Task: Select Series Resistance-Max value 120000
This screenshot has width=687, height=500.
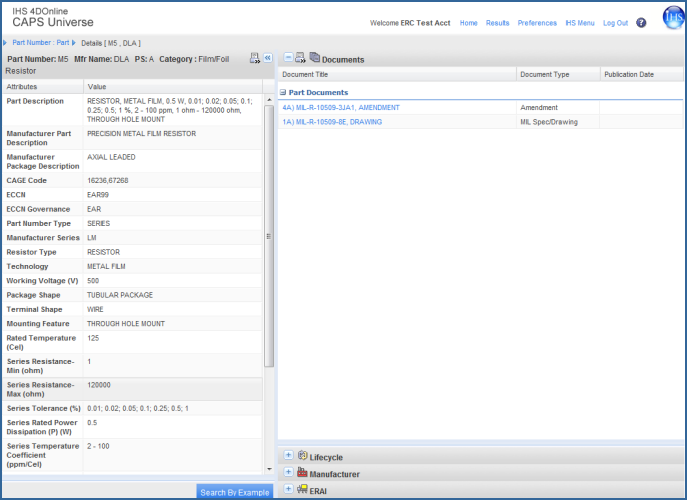Action: (99, 385)
